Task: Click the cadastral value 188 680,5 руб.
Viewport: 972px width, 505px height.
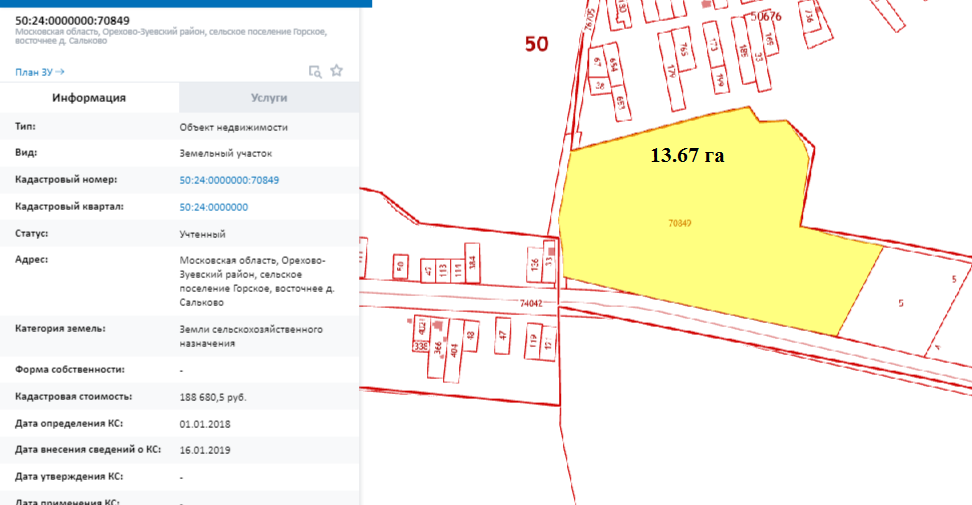Action: tap(213, 397)
